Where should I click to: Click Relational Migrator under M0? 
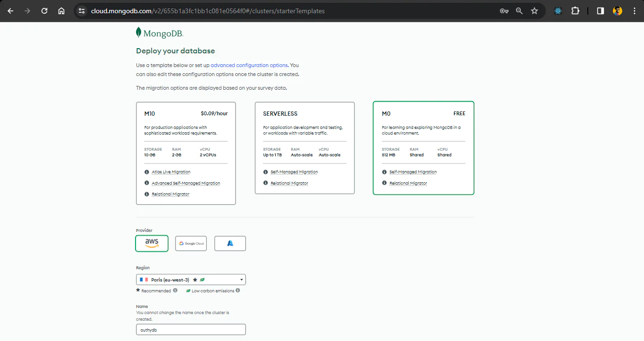coord(408,183)
